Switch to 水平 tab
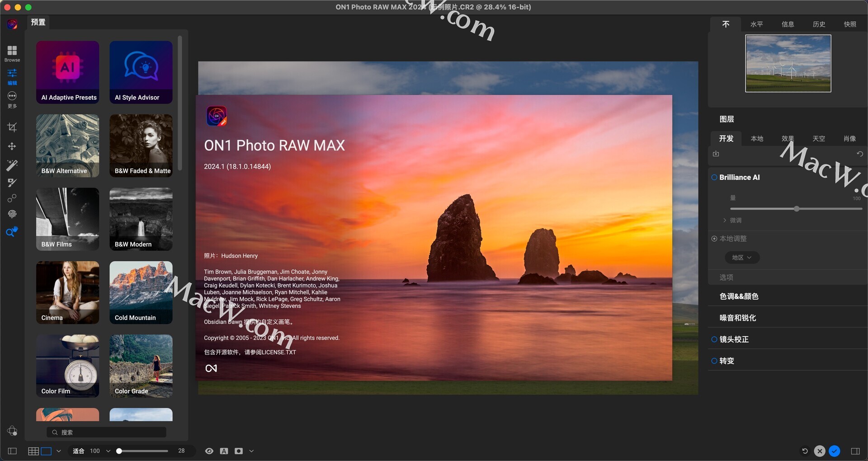The image size is (868, 461). pyautogui.click(x=756, y=24)
